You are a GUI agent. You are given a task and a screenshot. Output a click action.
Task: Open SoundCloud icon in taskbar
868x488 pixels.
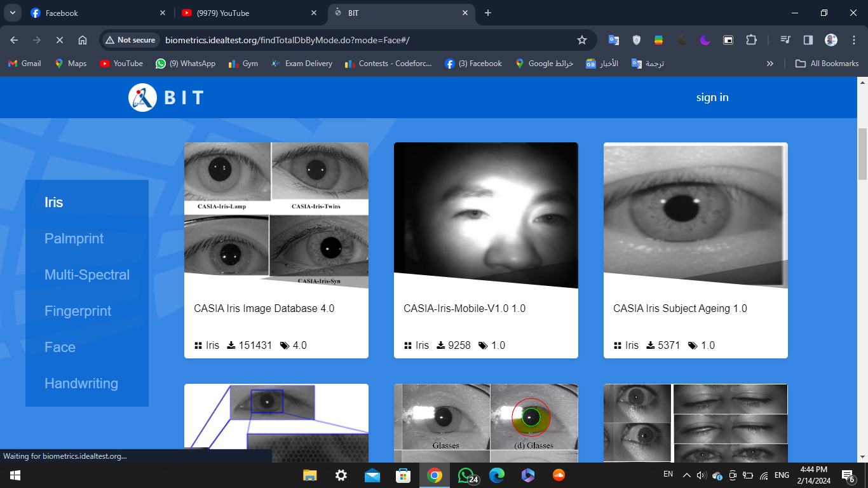point(559,475)
